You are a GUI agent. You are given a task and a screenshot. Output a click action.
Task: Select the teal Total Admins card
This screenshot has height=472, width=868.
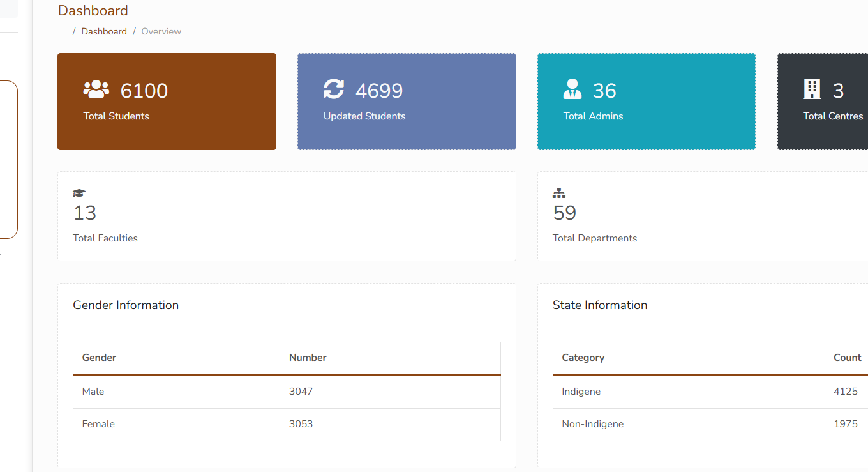[x=646, y=102]
